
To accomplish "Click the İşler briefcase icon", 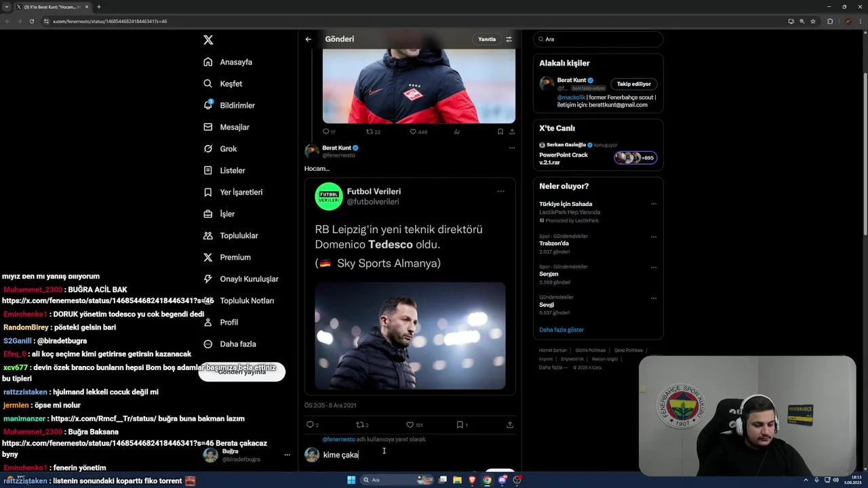I will click(208, 213).
